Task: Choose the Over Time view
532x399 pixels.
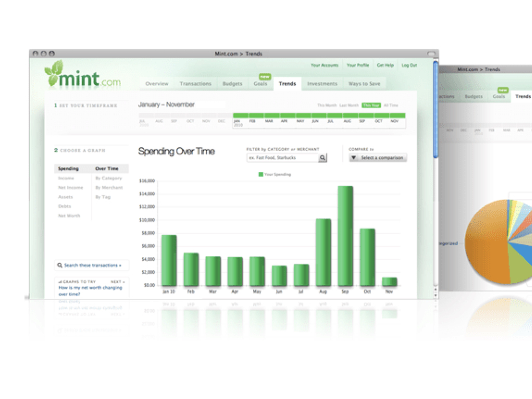Action: point(107,169)
